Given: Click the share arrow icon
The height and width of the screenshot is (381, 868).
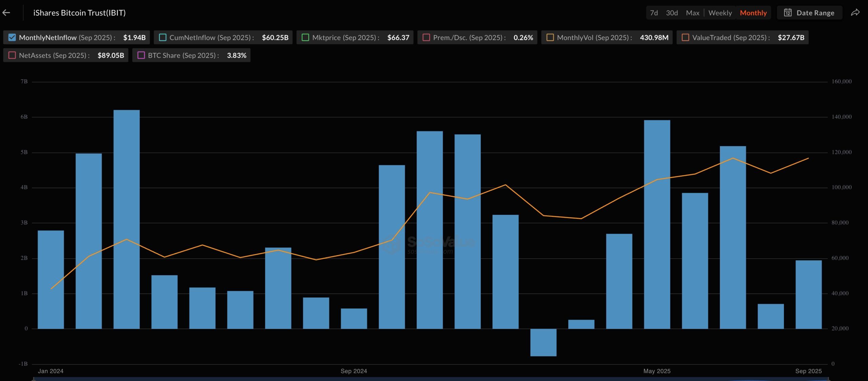Looking at the screenshot, I should pos(855,13).
